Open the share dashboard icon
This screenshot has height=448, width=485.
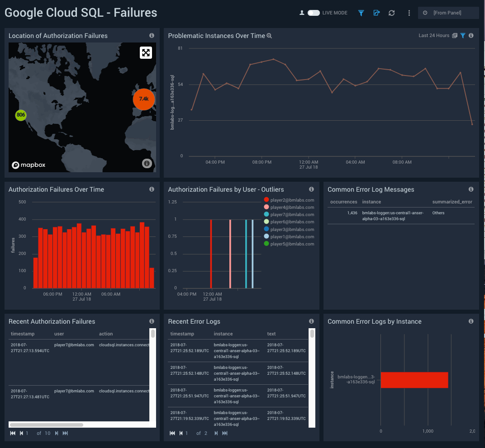[x=376, y=13]
